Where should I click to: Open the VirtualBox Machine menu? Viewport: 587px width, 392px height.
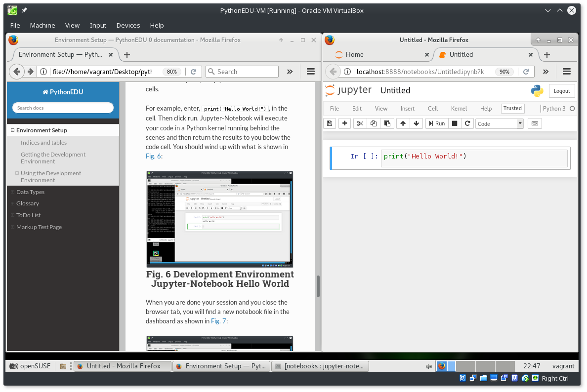(42, 26)
